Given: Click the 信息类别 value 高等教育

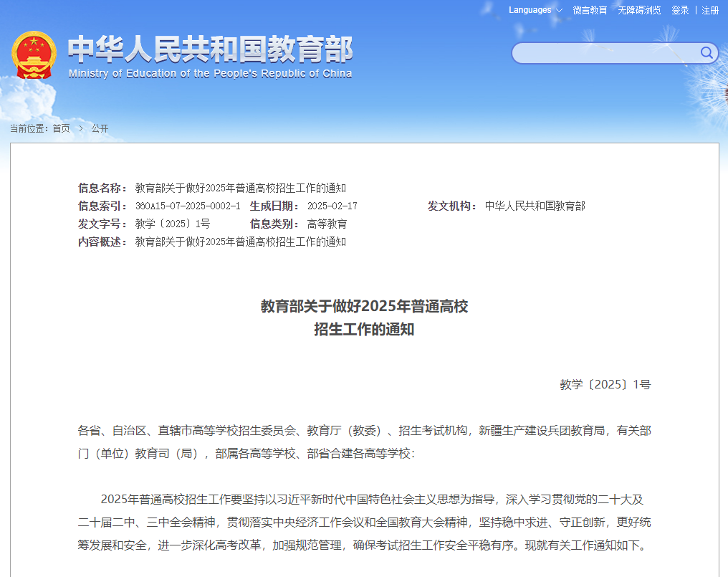Looking at the screenshot, I should tap(327, 224).
